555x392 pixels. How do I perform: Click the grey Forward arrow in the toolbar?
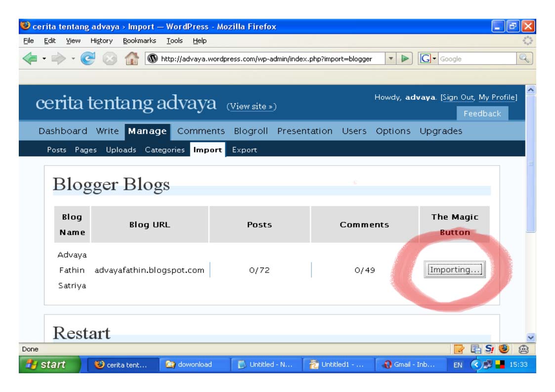tap(58, 58)
